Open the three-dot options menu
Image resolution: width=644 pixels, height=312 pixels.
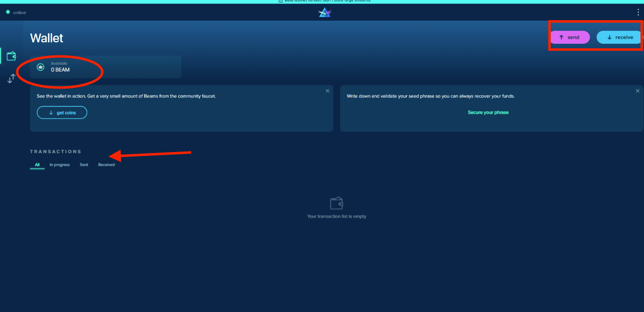click(638, 12)
